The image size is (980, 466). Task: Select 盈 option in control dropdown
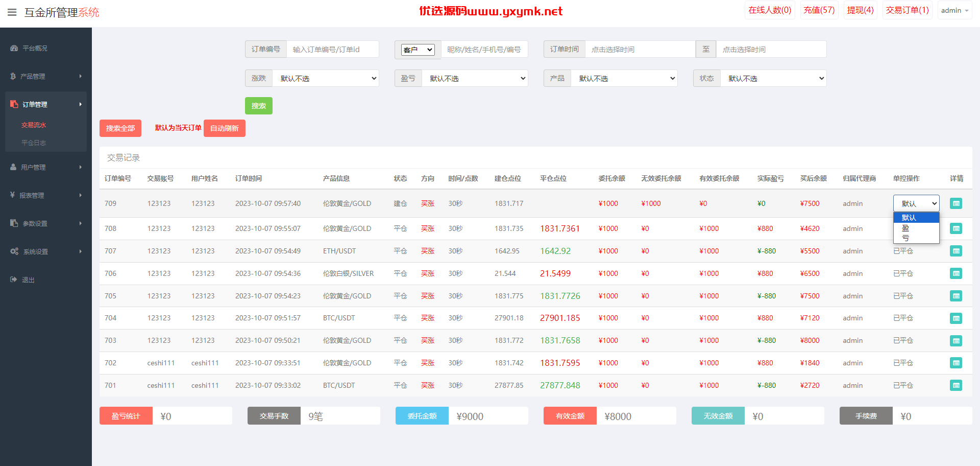pos(916,228)
